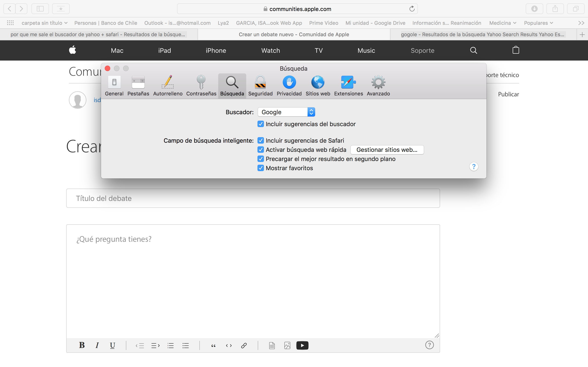Click the Bold formatting icon
The image size is (588, 367).
(82, 345)
